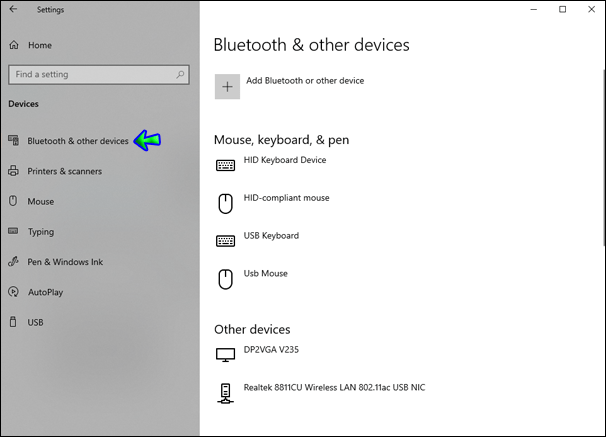Click the Other devices heading
Image resolution: width=606 pixels, height=437 pixels.
click(252, 330)
